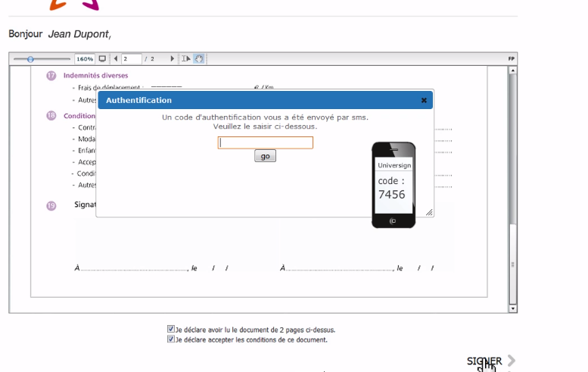Click the 'Indemnités diverses' heading
The height and width of the screenshot is (372, 588).
[x=95, y=76]
